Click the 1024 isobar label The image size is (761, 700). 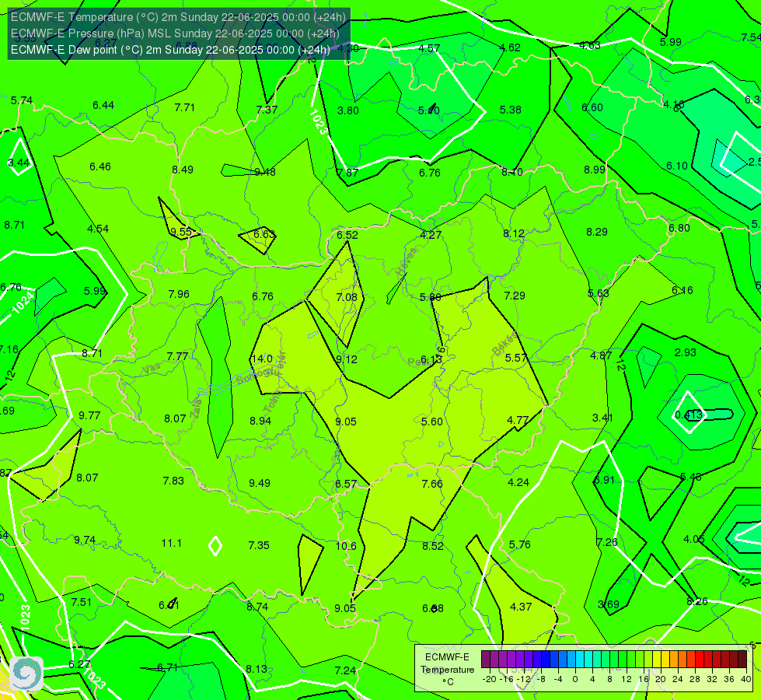(23, 303)
